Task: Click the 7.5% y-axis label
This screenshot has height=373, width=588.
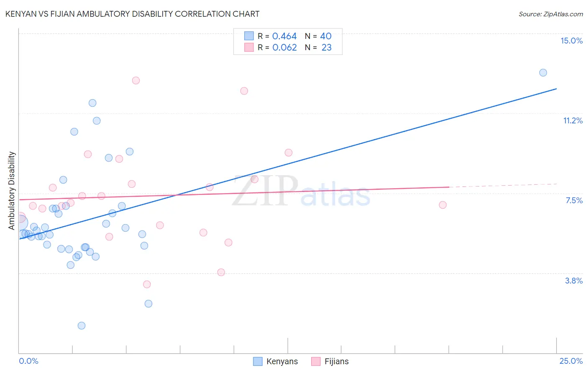Action: coord(574,200)
